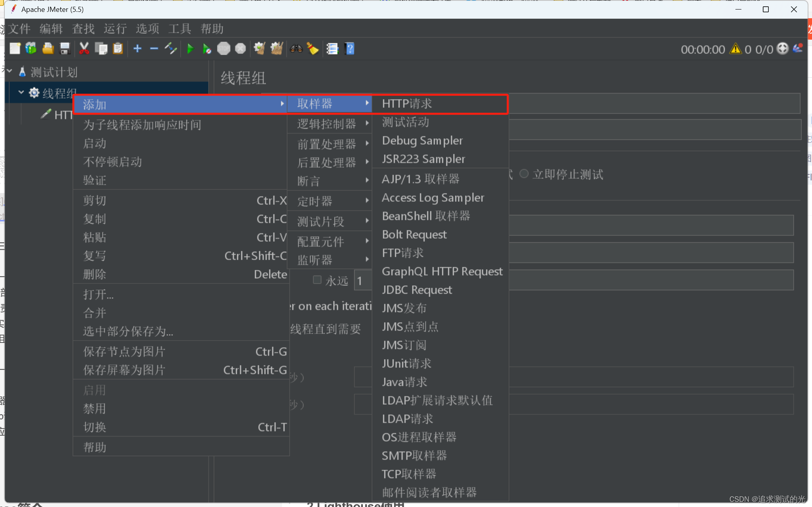Screen dimensions: 812x507
Task: Click the New test plan icon
Action: [x=13, y=48]
